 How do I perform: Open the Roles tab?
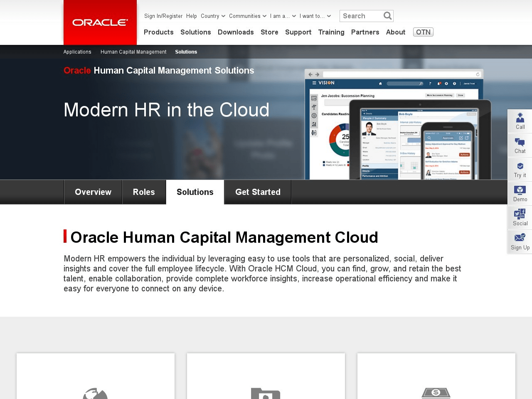tap(144, 192)
